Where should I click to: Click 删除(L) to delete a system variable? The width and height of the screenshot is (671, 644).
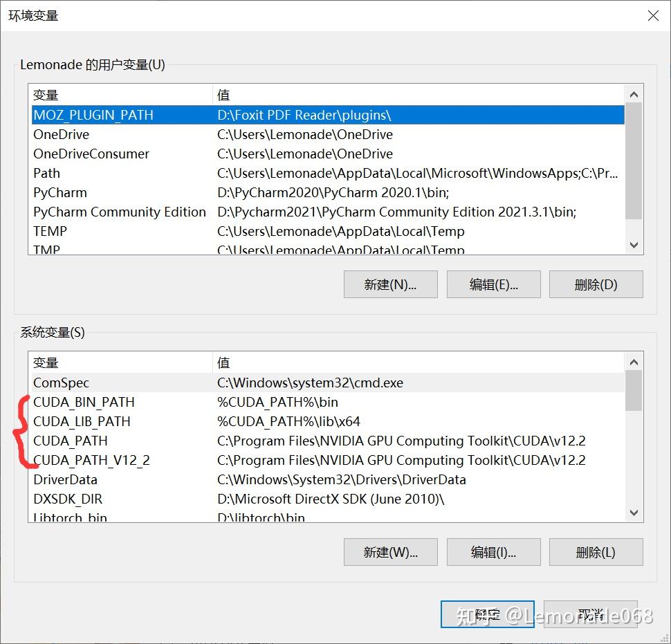tap(596, 552)
